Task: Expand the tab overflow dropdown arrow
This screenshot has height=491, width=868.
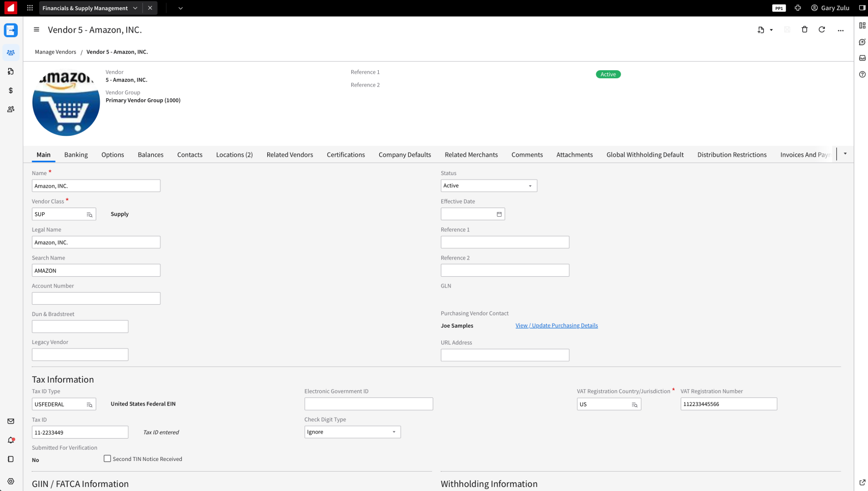Action: (x=845, y=154)
